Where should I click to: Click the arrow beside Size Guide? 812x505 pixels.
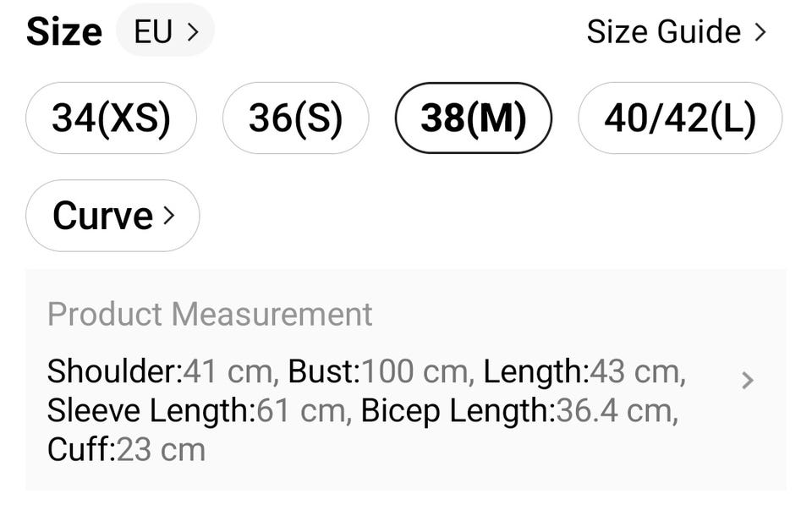pos(760,32)
